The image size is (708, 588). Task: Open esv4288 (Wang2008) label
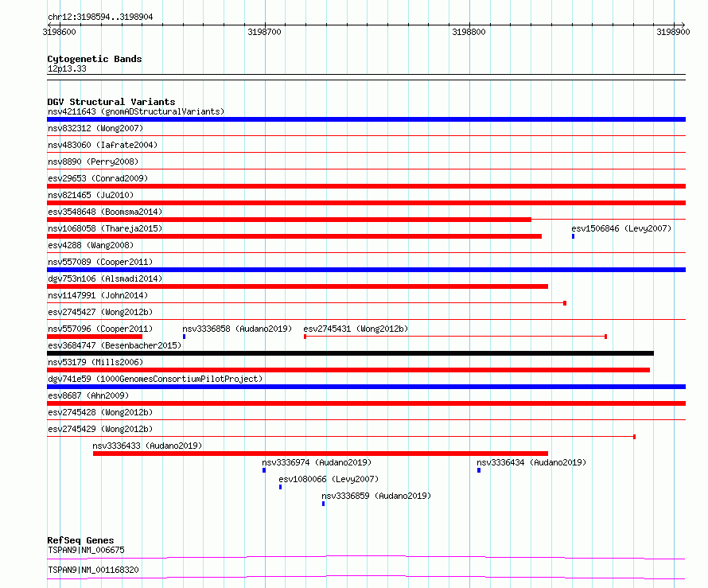click(91, 245)
